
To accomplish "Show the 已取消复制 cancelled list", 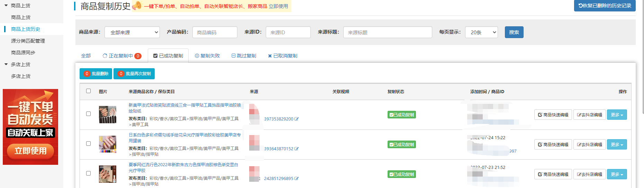I will [x=282, y=56].
